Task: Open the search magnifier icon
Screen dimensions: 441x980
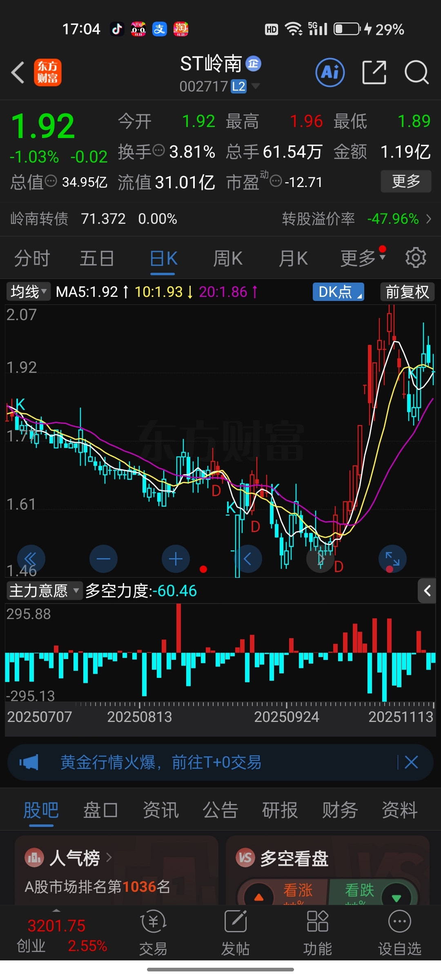Action: coord(416,73)
